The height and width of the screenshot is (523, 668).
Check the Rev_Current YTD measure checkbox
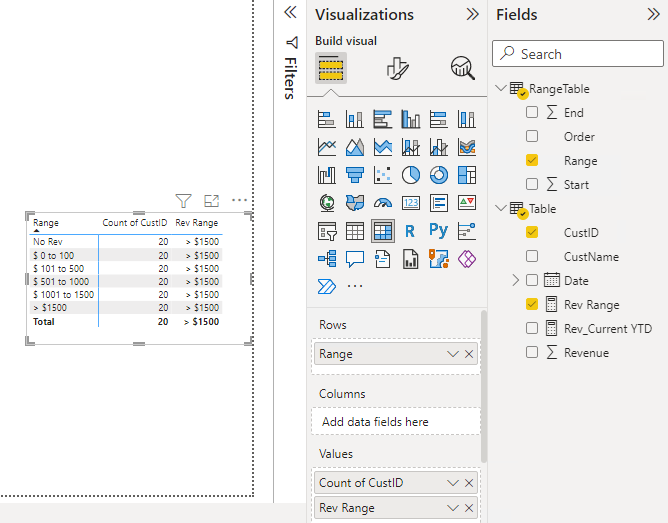tap(532, 328)
